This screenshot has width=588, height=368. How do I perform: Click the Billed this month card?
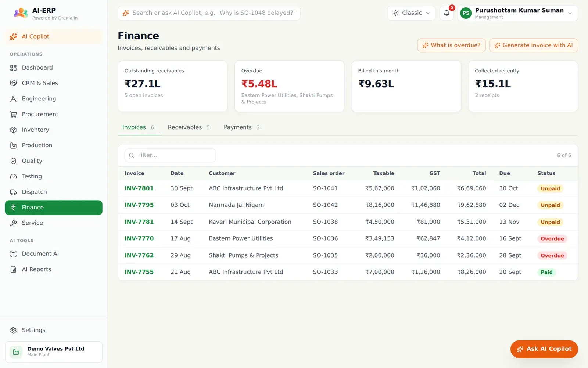pos(406,86)
